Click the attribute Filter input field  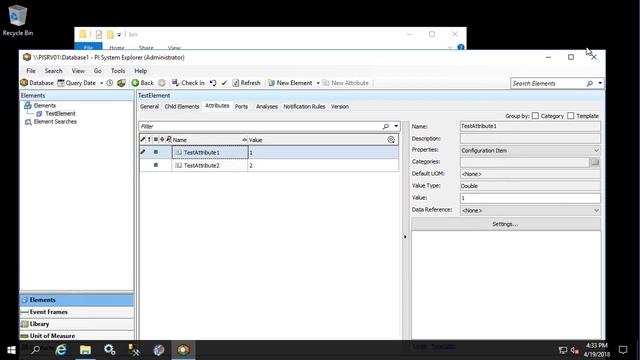point(260,127)
